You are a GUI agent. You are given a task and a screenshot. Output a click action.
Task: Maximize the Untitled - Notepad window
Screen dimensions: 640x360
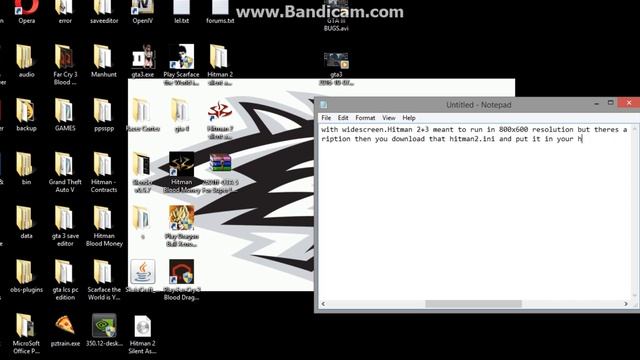[611, 103]
